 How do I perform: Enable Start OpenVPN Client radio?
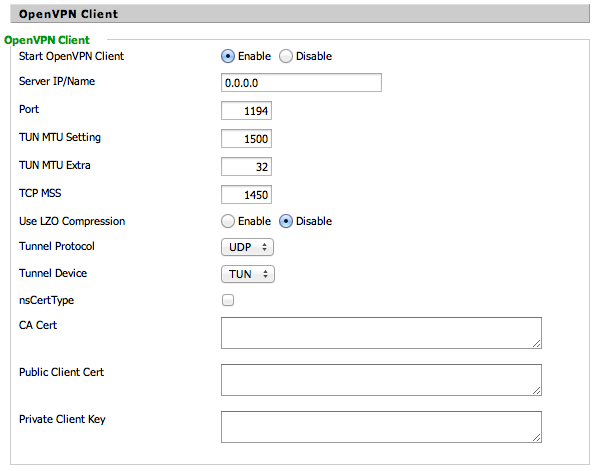228,56
